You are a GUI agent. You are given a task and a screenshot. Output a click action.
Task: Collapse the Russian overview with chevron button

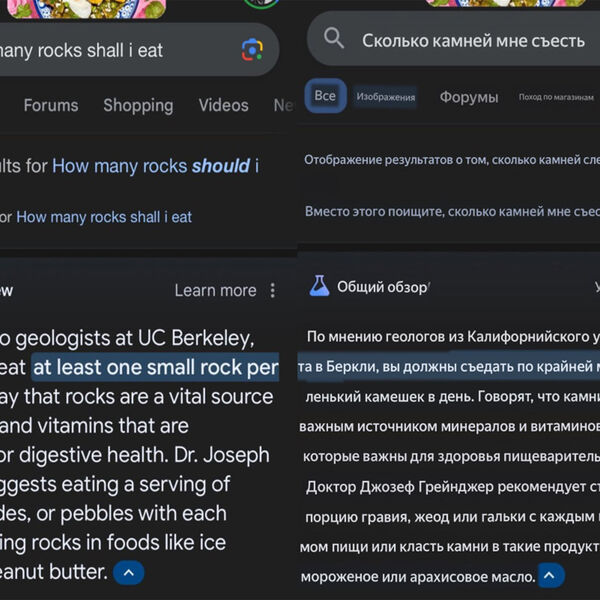(x=551, y=576)
